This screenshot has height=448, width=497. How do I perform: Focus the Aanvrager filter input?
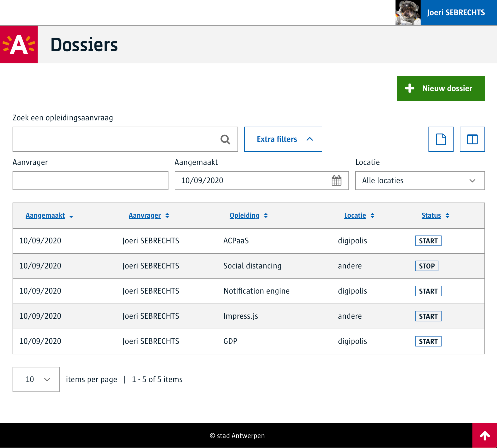coord(91,180)
